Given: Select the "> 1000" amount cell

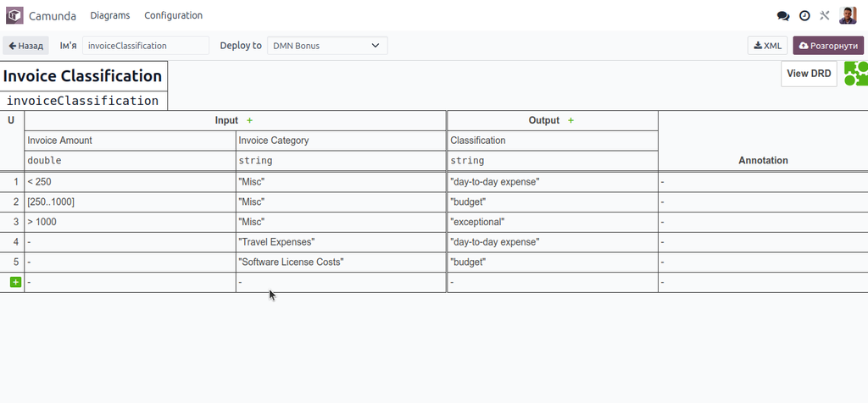Looking at the screenshot, I should pyautogui.click(x=130, y=222).
